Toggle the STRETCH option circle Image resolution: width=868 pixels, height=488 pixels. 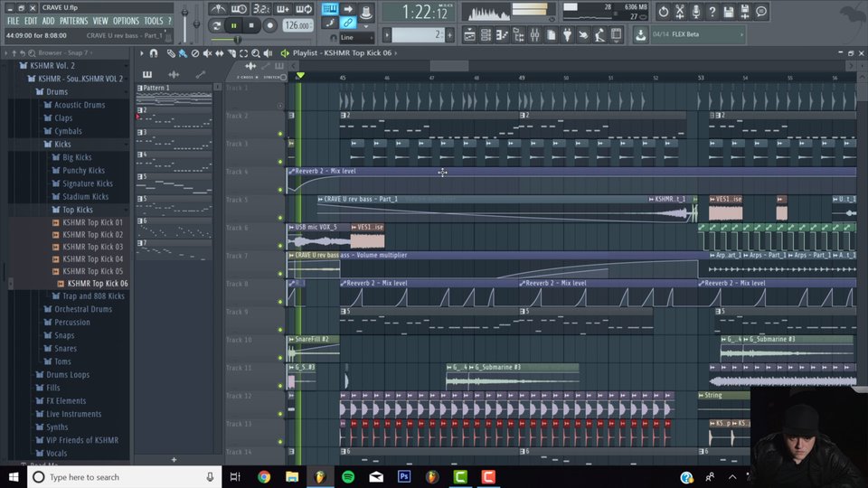tap(283, 77)
